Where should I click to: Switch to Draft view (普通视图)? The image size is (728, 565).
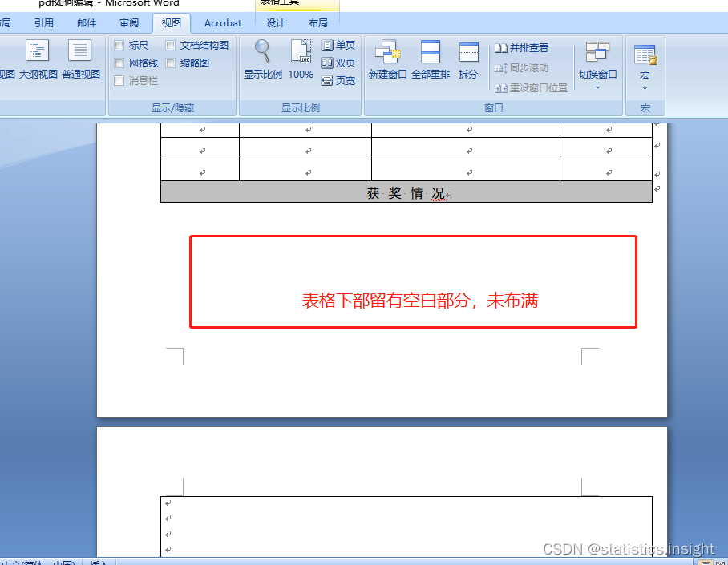coord(80,59)
